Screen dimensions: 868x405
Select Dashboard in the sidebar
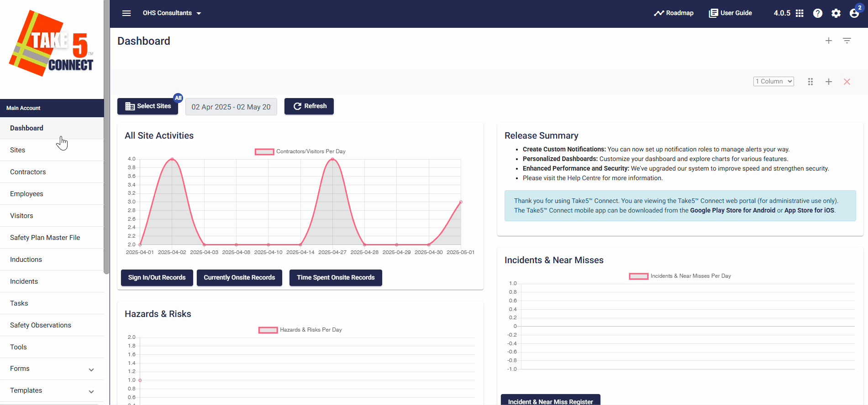pyautogui.click(x=52, y=128)
